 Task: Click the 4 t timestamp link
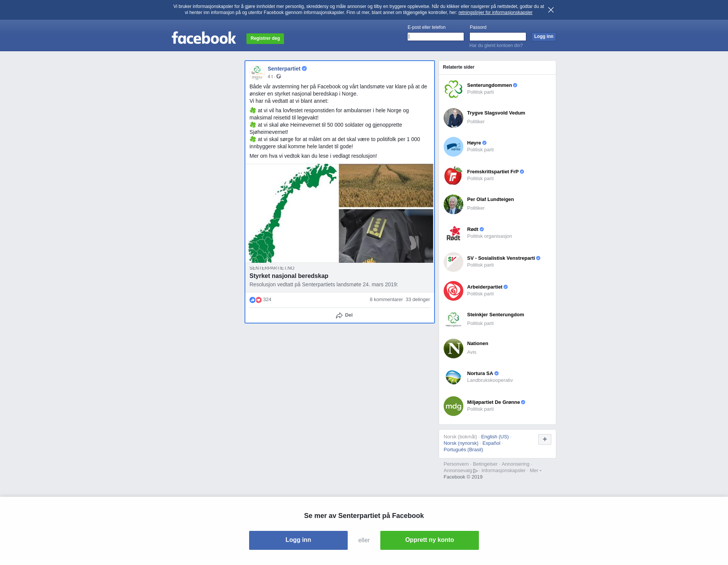(270, 77)
